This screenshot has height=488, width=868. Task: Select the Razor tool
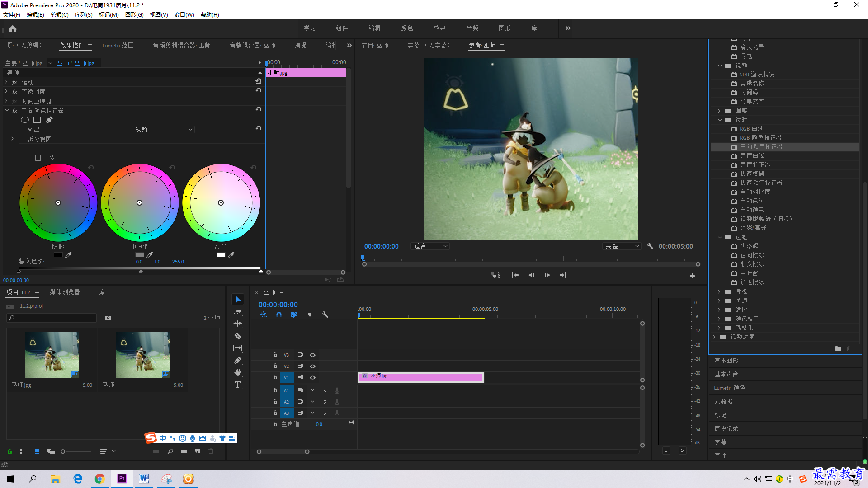[x=238, y=336]
